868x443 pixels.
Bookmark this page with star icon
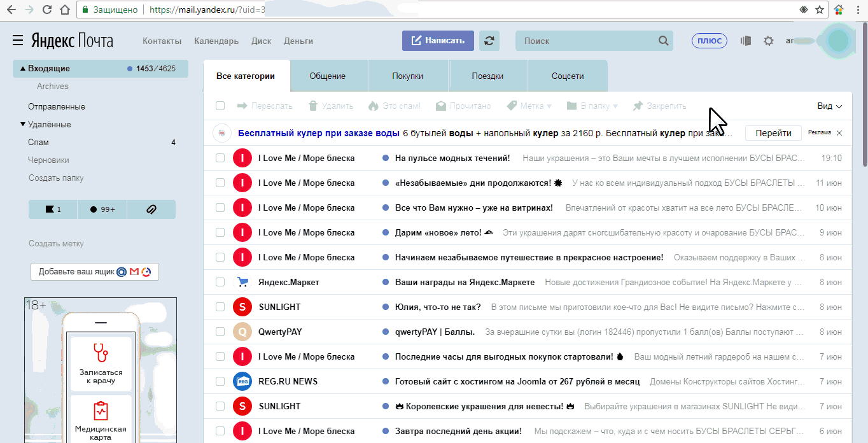pyautogui.click(x=820, y=10)
